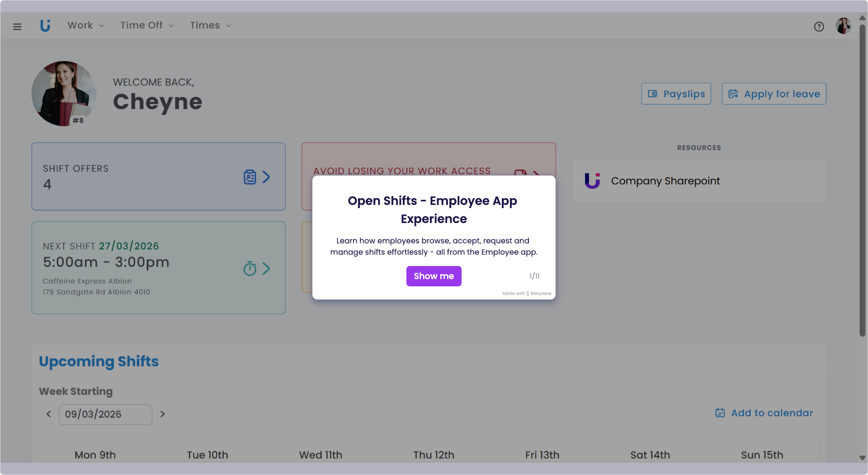Select the Thu 12th column header
This screenshot has width=868, height=475.
[x=434, y=455]
